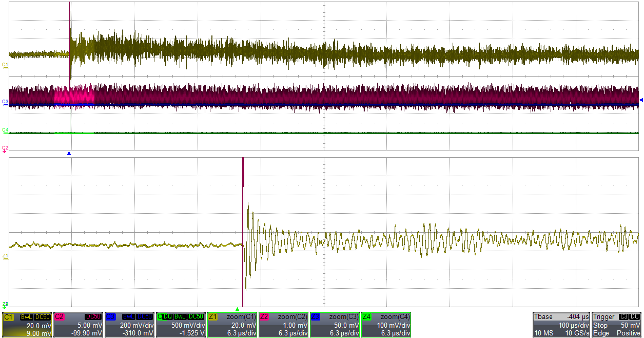Open the C1 channel descriptor box

pyautogui.click(x=27, y=325)
